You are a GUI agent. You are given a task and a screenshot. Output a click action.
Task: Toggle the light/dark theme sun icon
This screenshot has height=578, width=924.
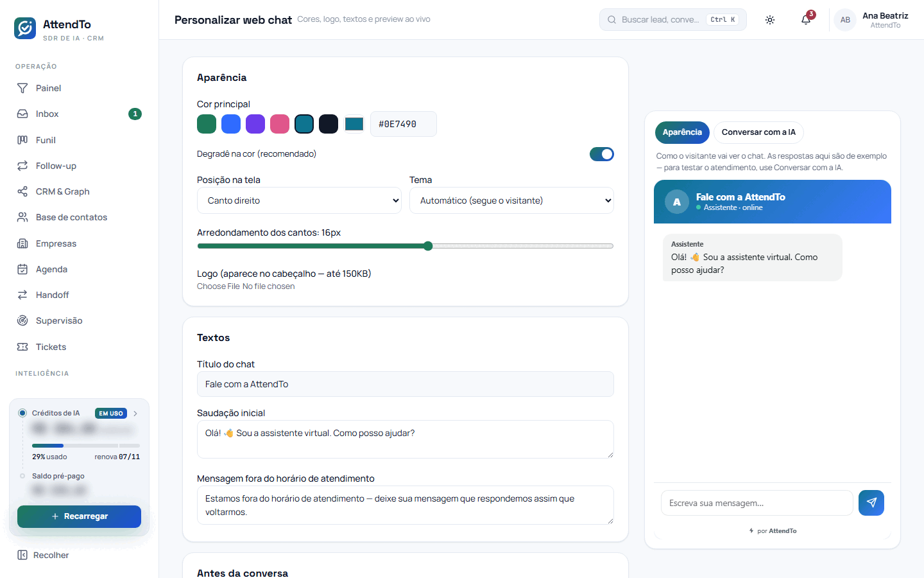(x=770, y=20)
